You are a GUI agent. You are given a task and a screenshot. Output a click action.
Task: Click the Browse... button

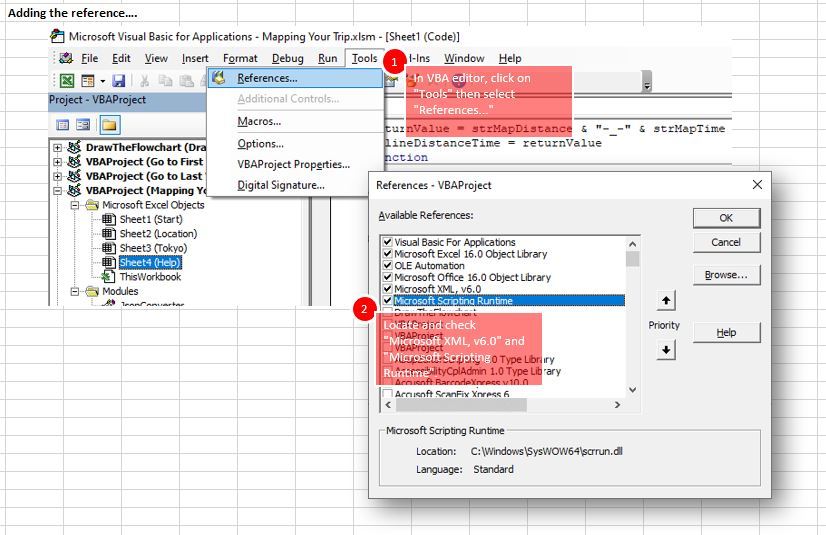[726, 275]
